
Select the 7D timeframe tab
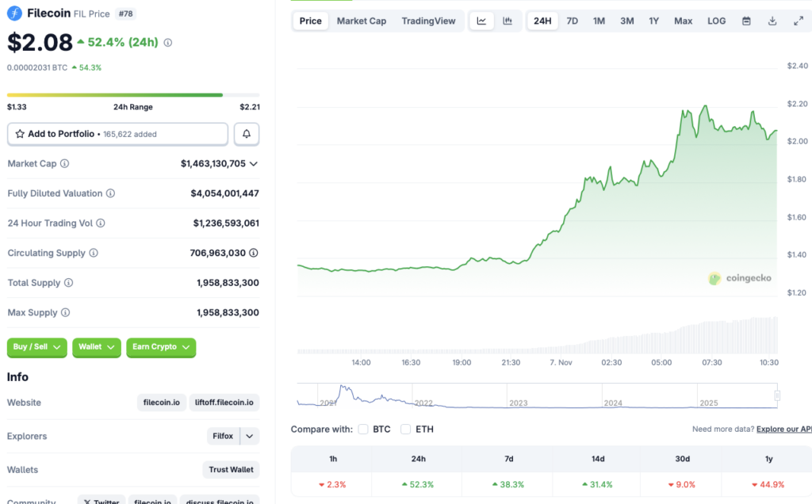tap(572, 21)
